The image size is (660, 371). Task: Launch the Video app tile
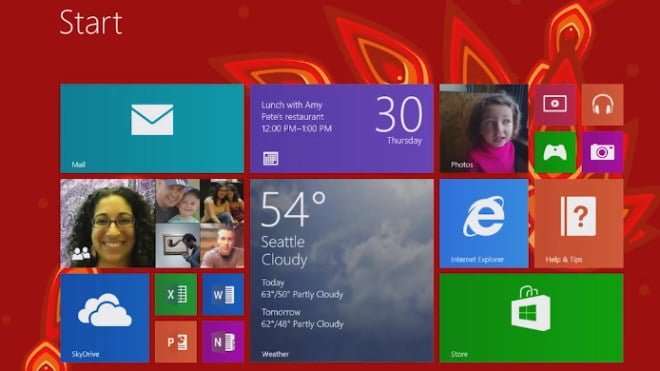click(555, 104)
